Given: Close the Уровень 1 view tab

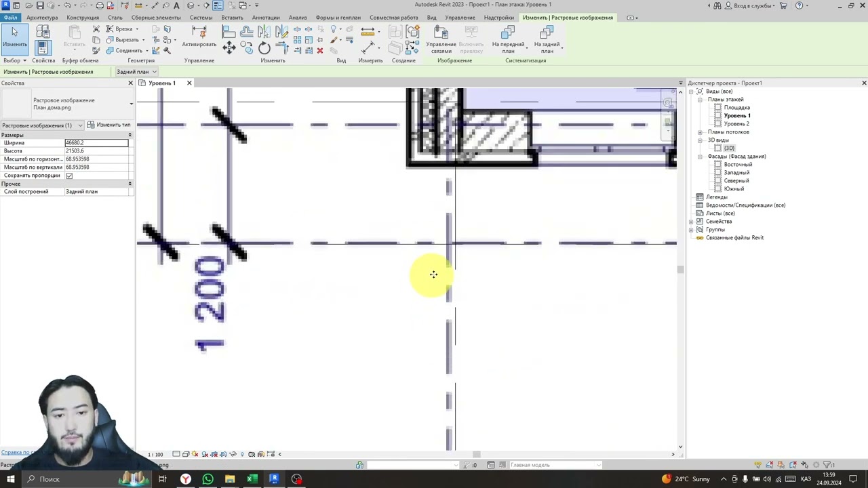Looking at the screenshot, I should (189, 83).
